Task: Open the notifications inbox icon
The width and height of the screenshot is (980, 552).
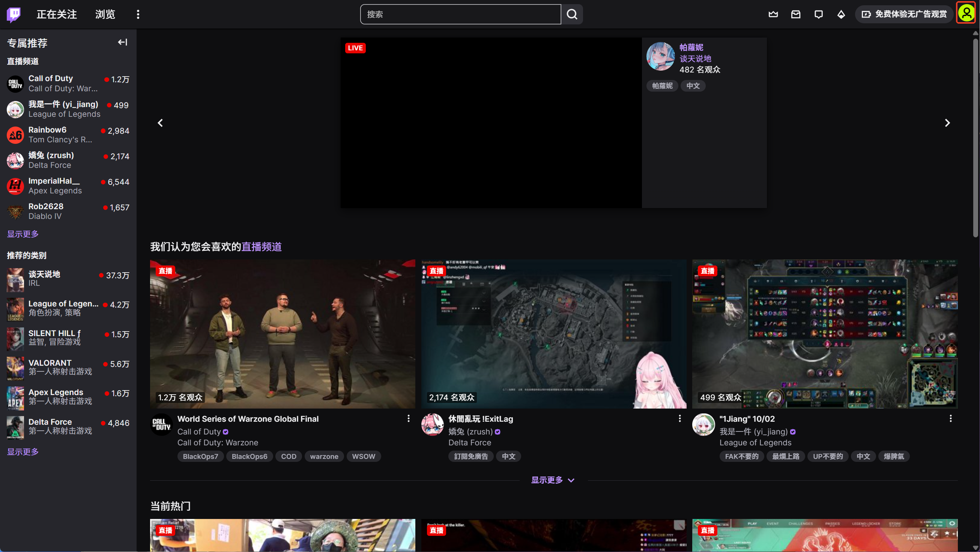Action: [795, 15]
